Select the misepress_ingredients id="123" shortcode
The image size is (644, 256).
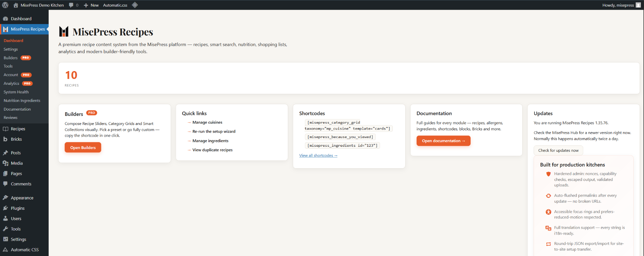(x=342, y=145)
